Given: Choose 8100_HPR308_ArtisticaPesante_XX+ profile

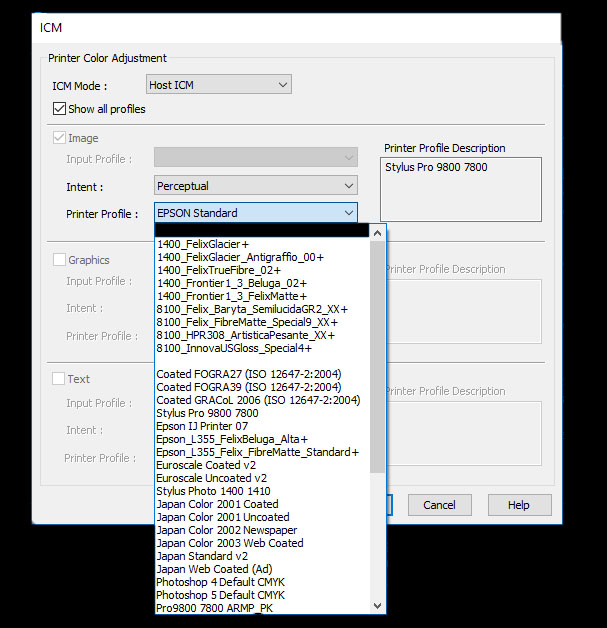Looking at the screenshot, I should pos(262,335).
